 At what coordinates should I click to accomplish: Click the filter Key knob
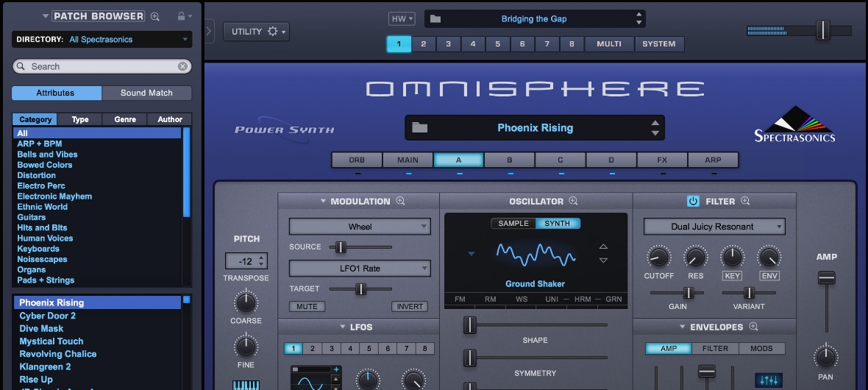pos(733,257)
